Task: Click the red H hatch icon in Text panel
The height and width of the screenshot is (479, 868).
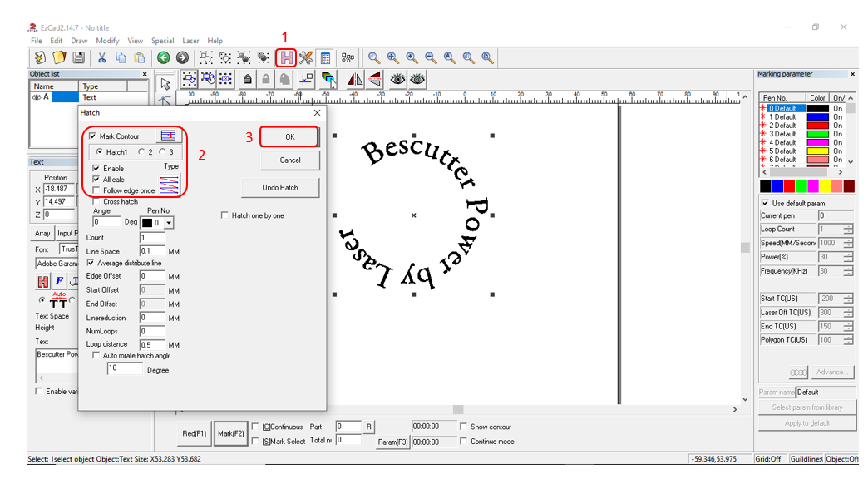Action: point(42,281)
